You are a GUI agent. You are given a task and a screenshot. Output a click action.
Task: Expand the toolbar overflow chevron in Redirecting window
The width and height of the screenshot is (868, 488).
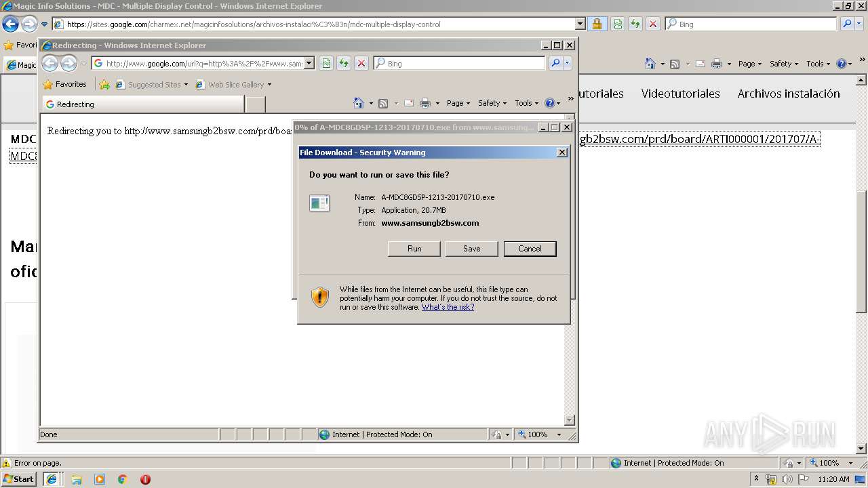(570, 99)
